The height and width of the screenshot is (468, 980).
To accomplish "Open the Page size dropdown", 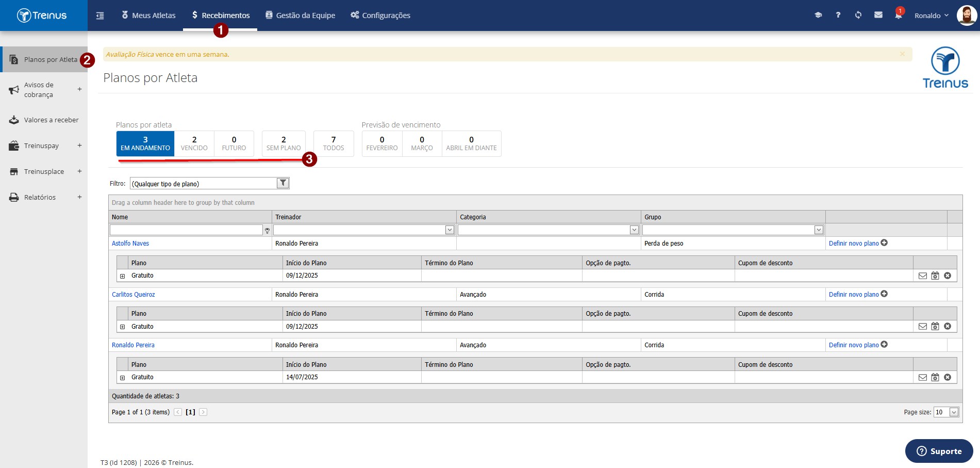I will point(954,412).
